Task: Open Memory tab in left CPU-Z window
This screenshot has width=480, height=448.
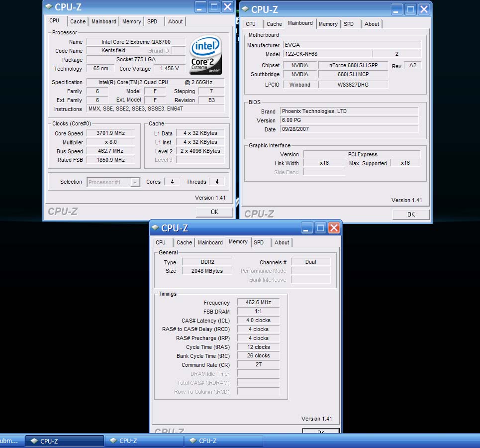Action: tap(132, 21)
